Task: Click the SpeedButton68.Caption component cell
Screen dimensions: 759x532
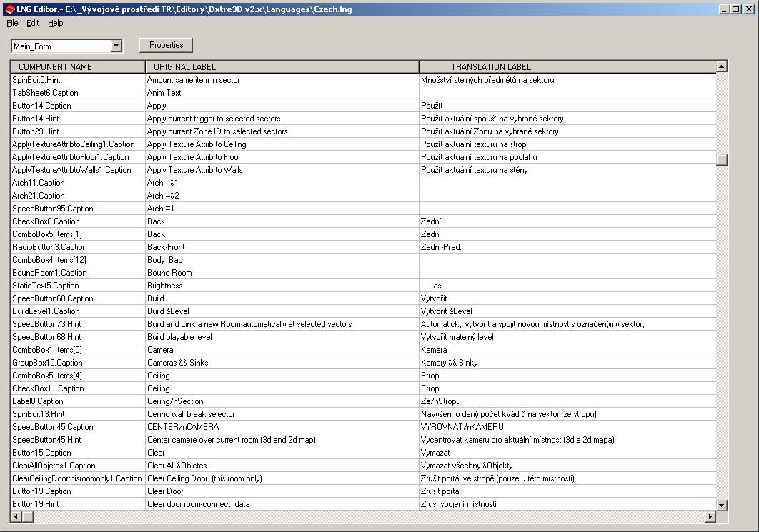Action: (x=77, y=298)
